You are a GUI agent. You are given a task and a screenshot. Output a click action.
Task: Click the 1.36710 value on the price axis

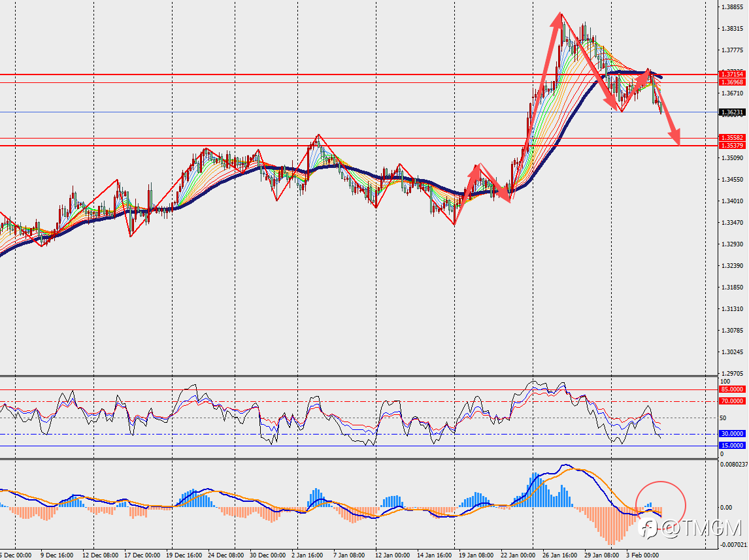point(732,93)
